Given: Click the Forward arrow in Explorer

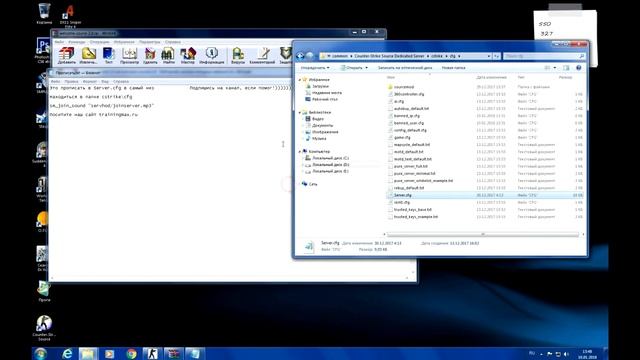Looking at the screenshot, I should point(310,56).
